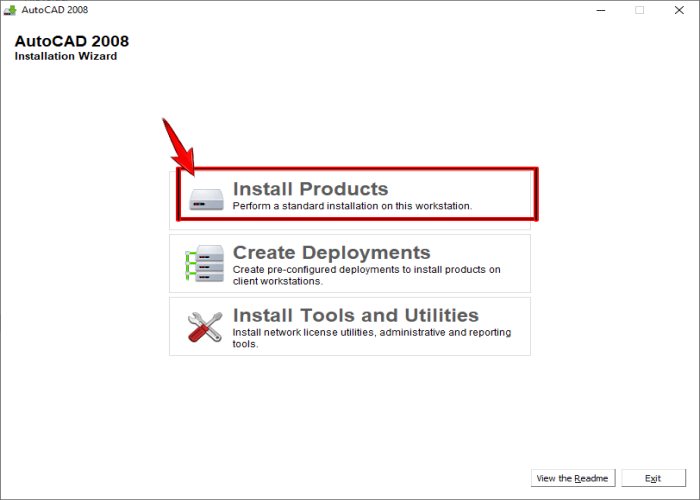Click the 'Perform a standard installation' description
700x500 pixels.
(x=352, y=206)
